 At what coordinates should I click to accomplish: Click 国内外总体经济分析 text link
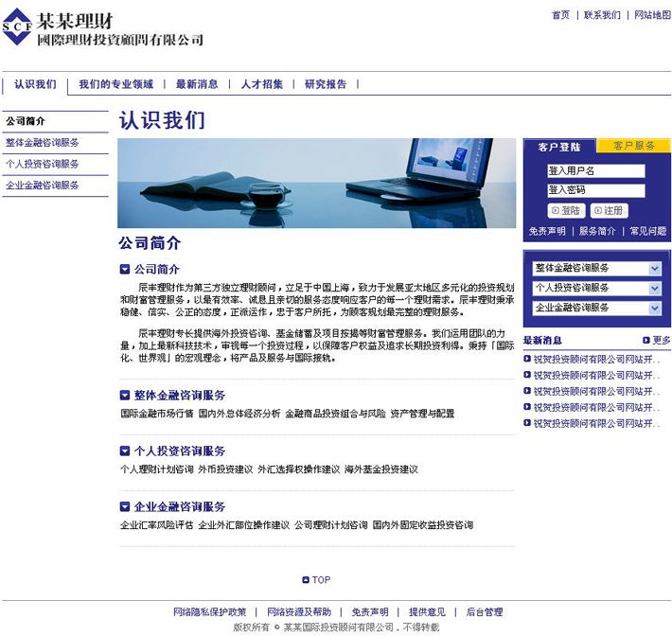(239, 414)
